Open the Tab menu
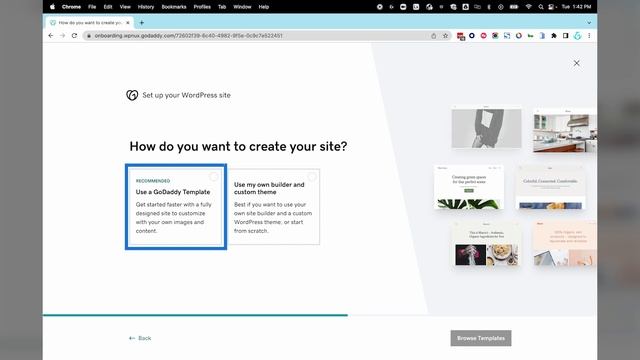This screenshot has height=360, width=640. [x=222, y=7]
